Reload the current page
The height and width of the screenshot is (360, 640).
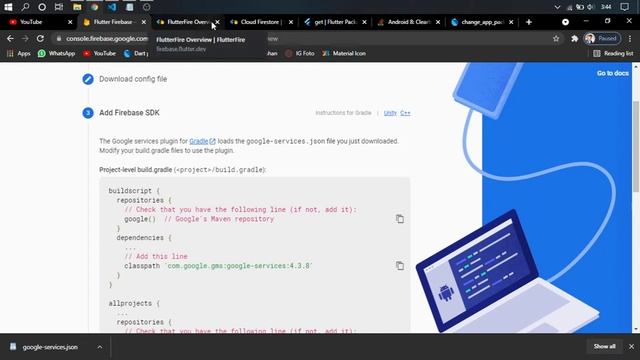[x=40, y=38]
